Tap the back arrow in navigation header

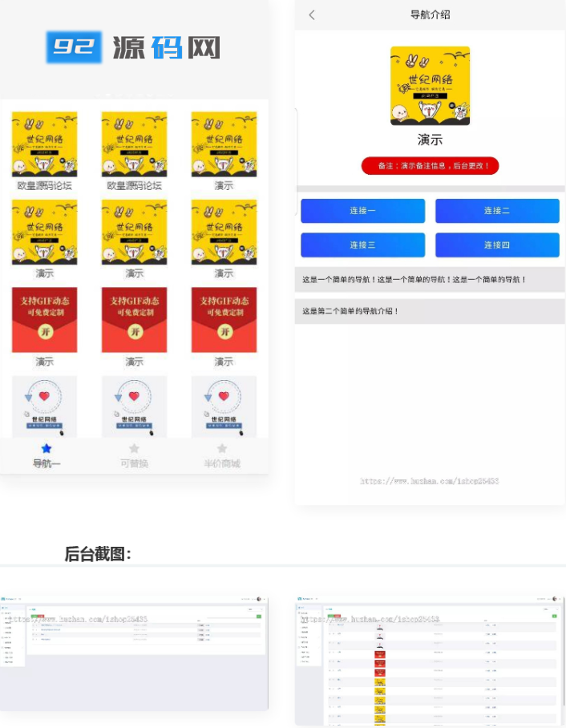(312, 15)
